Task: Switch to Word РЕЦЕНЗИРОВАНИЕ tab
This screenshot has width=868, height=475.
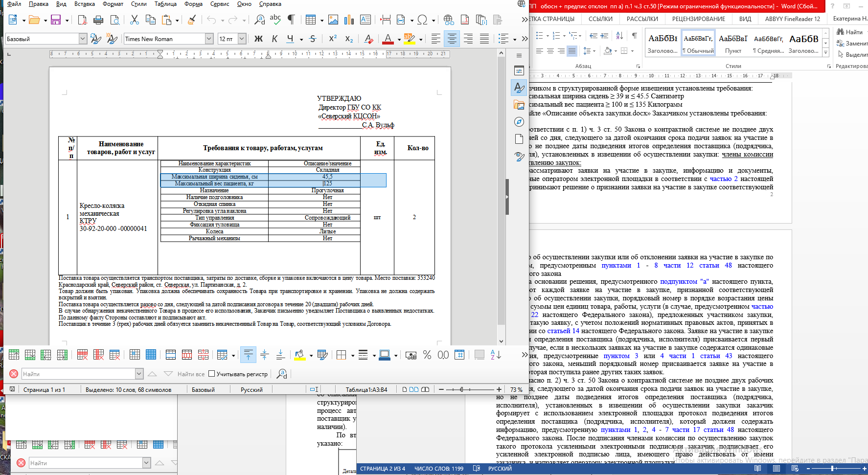Action: [698, 19]
